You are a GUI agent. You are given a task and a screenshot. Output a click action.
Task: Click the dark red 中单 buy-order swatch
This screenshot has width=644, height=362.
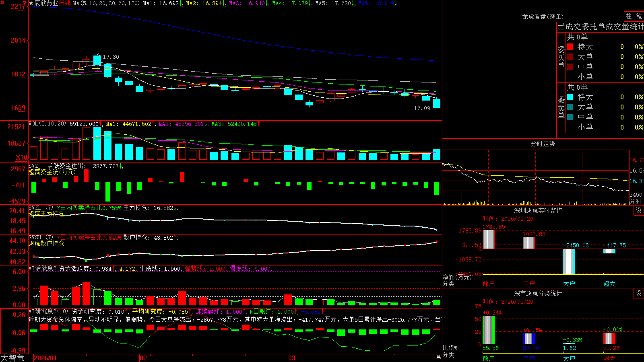coord(570,67)
